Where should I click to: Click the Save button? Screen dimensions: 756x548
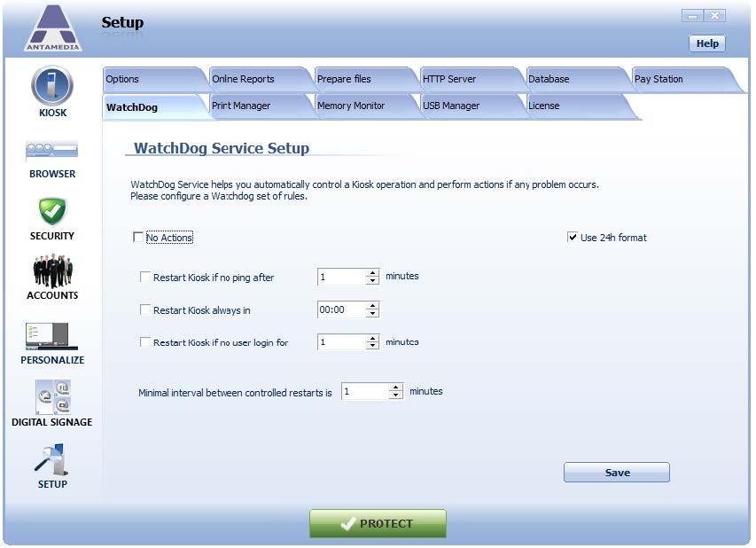617,473
